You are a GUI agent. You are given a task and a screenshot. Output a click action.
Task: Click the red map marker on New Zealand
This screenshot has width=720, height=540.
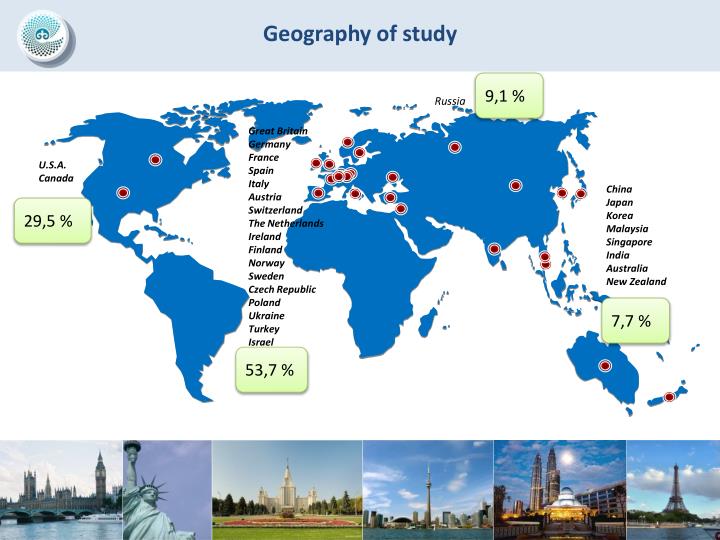(669, 397)
